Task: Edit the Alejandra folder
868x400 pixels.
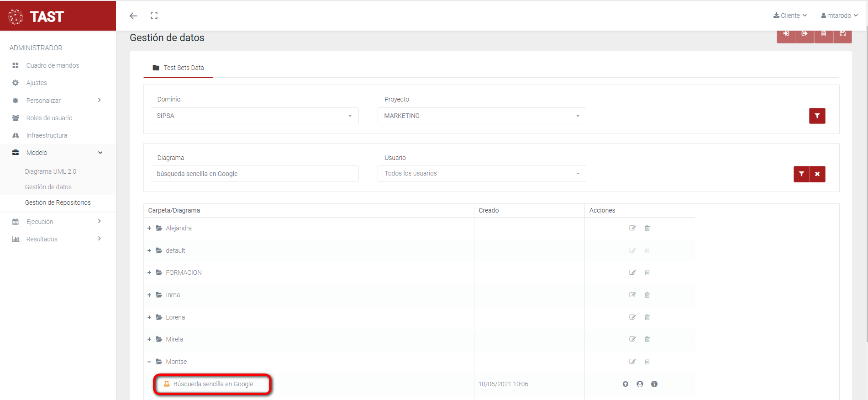Action: point(632,228)
